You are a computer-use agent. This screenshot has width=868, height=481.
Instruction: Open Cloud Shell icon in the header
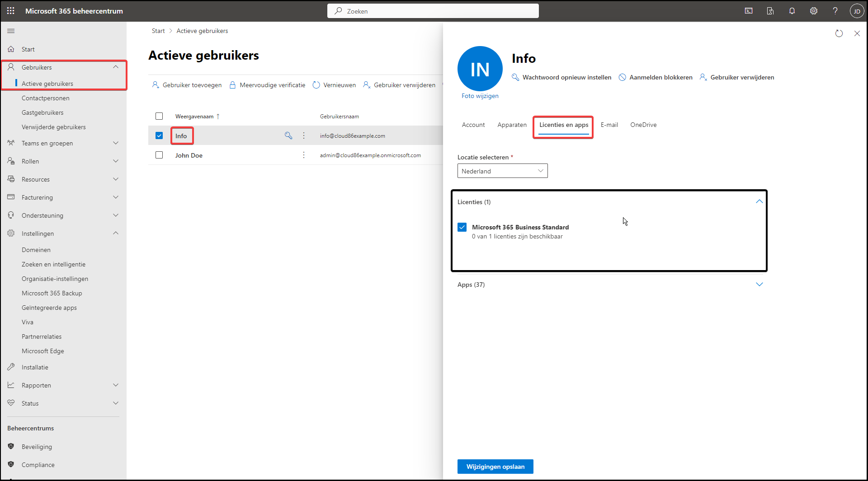(x=749, y=11)
